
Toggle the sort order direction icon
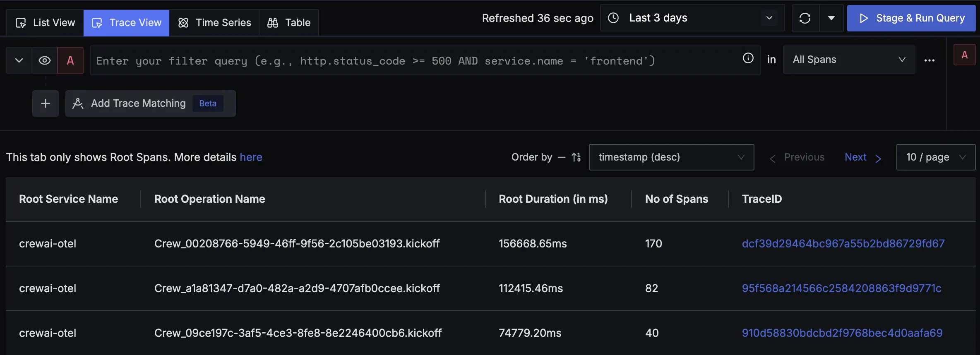pos(576,157)
